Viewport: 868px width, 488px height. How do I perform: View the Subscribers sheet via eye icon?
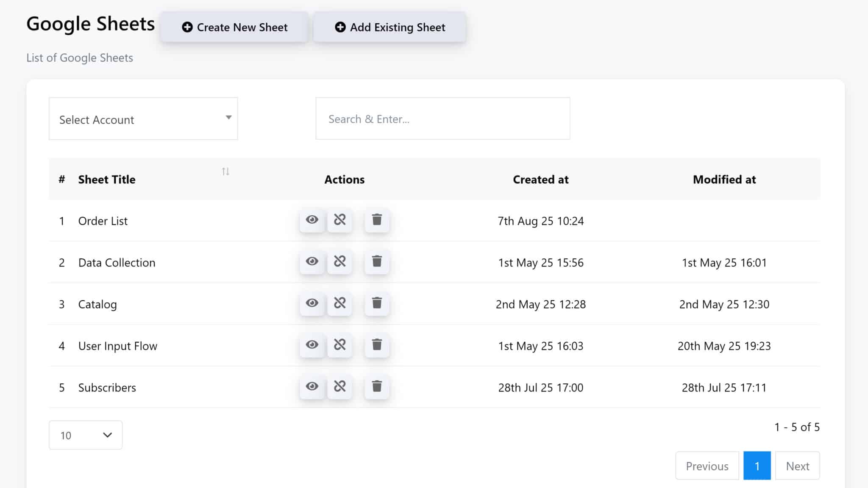tap(312, 386)
